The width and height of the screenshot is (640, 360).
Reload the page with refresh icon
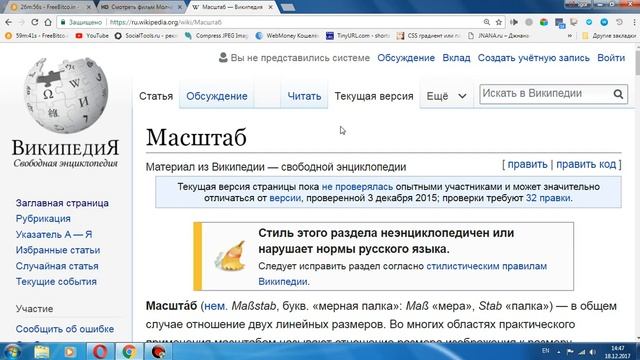pos(35,22)
